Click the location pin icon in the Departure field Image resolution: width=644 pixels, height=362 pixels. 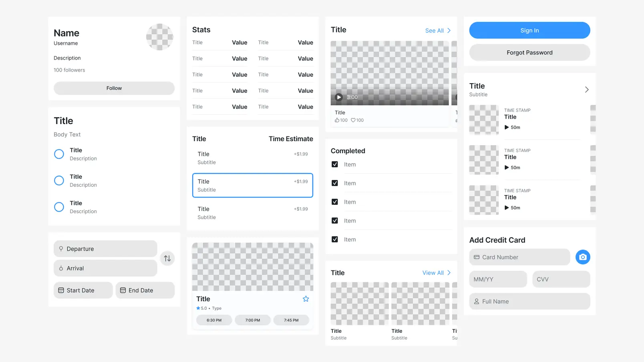coord(60,248)
